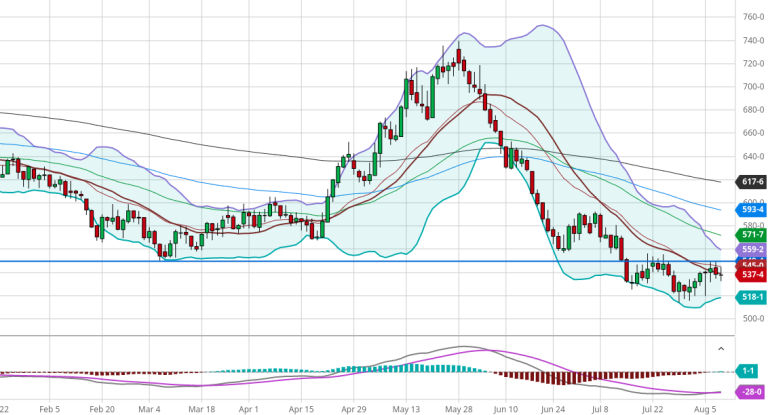This screenshot has height=415, width=768.
Task: Click the 500-0 price axis label
Action: [x=753, y=319]
